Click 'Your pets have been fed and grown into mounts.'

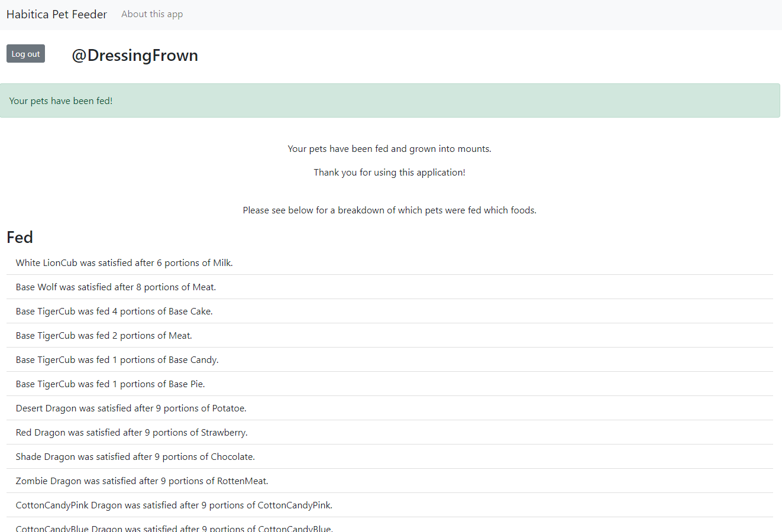tap(389, 149)
